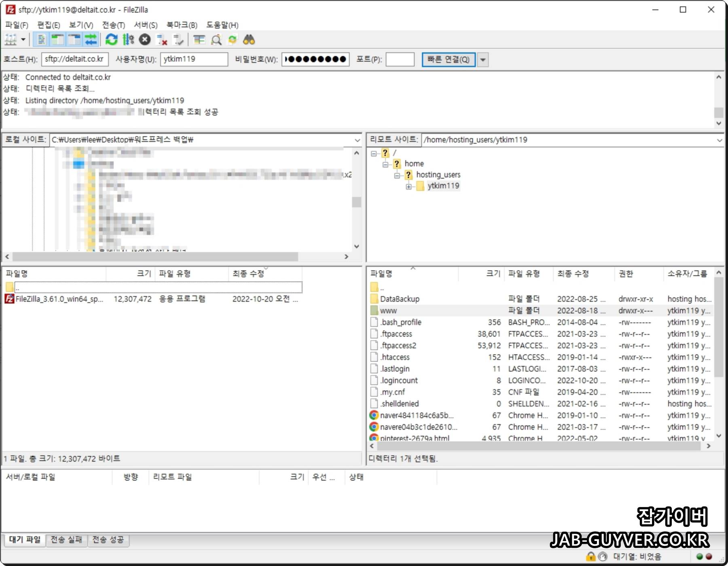The image size is (728, 566).
Task: Reconnect to last server
Action: tap(178, 40)
